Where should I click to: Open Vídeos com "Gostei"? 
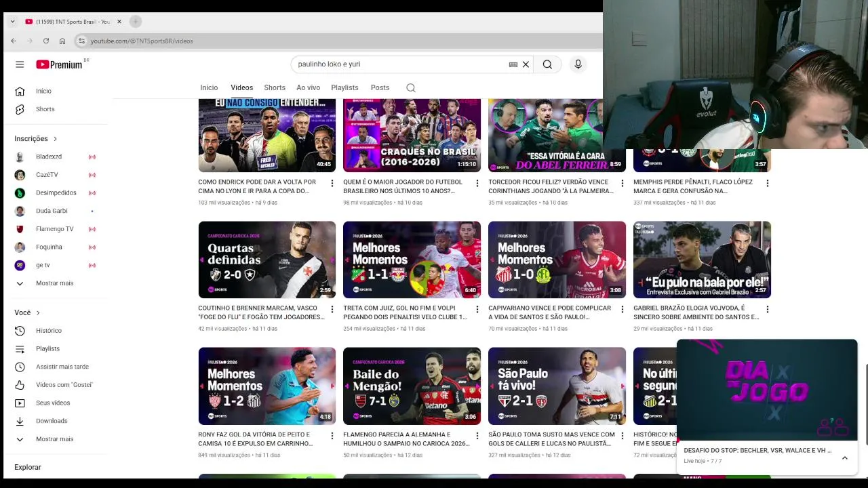pyautogui.click(x=64, y=385)
